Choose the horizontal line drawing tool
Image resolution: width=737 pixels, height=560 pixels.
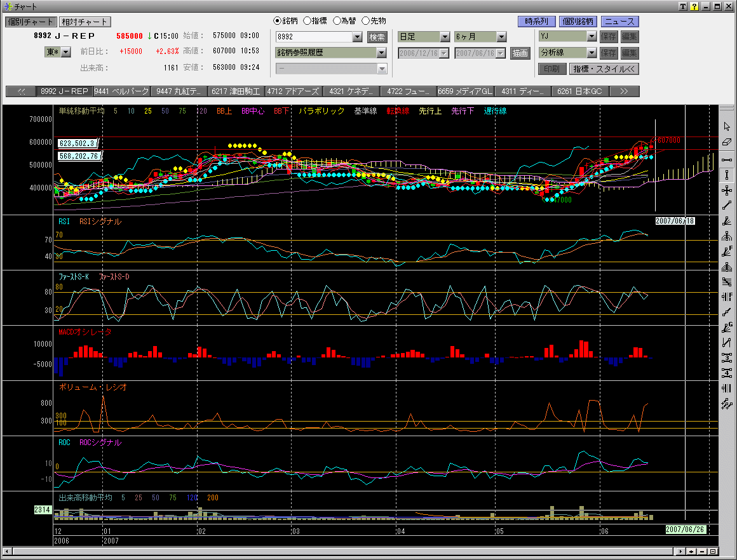pos(727,159)
